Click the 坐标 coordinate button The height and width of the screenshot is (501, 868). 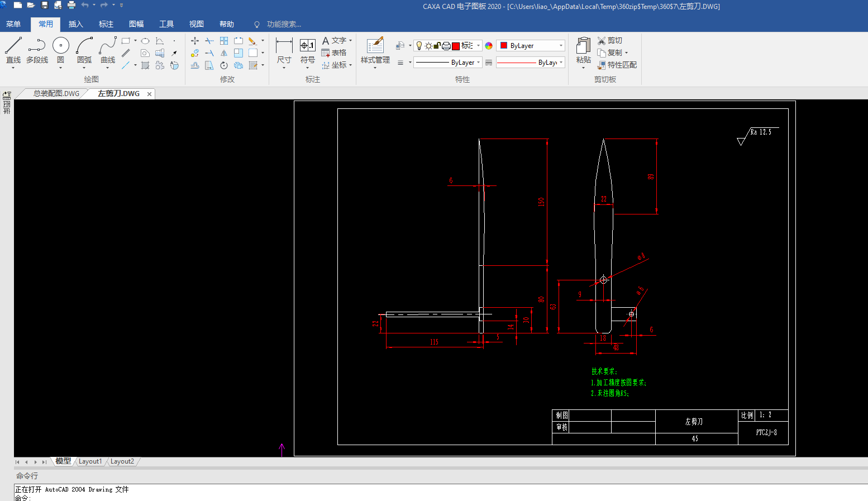tap(334, 65)
